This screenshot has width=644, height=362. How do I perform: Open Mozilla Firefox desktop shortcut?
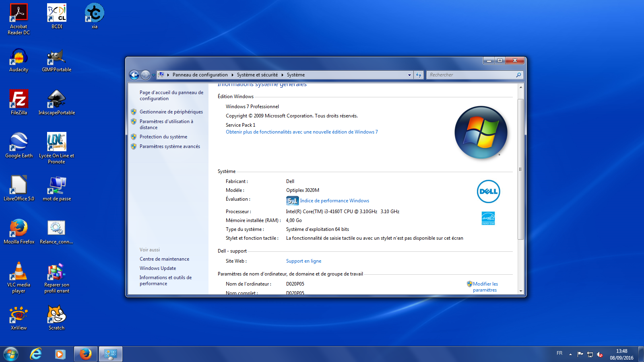click(19, 231)
